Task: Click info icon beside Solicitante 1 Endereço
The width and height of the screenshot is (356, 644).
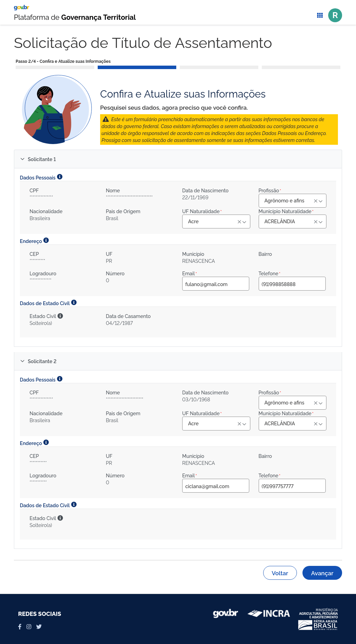Action: click(x=46, y=240)
